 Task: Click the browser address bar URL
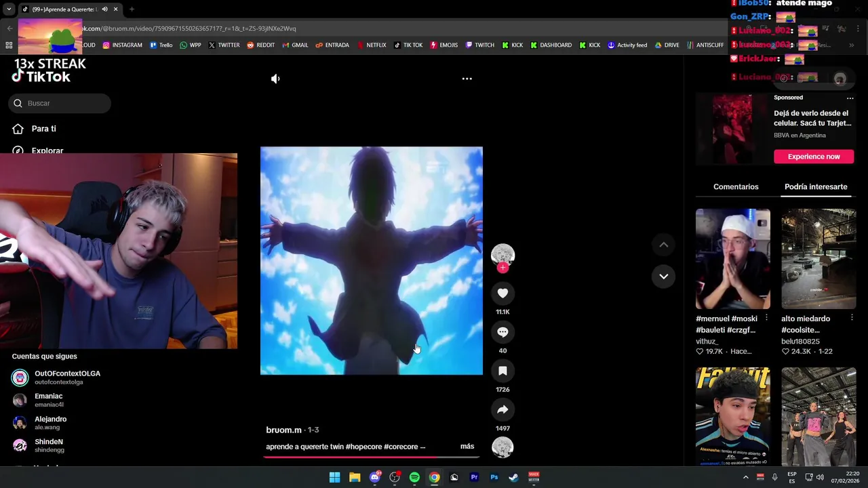tap(189, 28)
